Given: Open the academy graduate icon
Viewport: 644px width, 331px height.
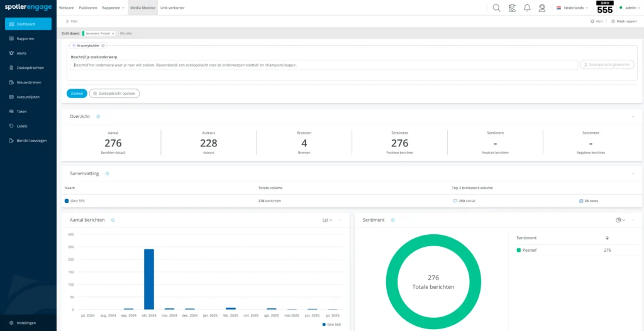Looking at the screenshot, I should point(512,8).
